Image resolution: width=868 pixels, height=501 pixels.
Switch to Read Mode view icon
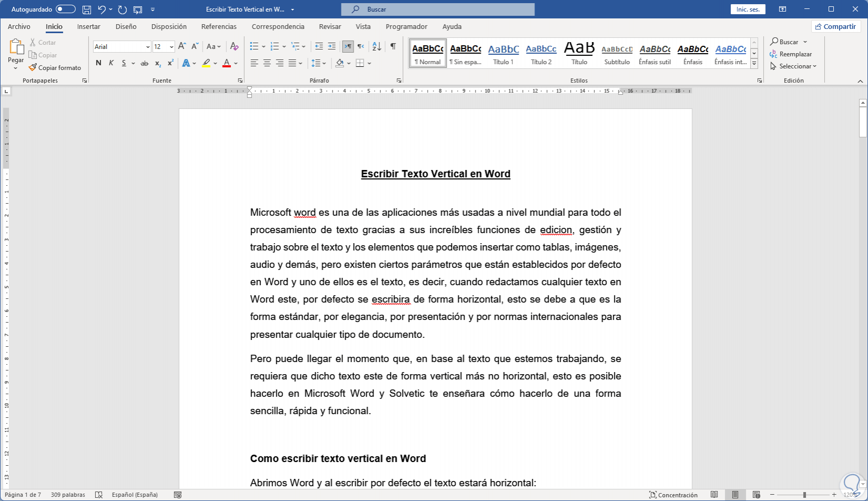714,495
